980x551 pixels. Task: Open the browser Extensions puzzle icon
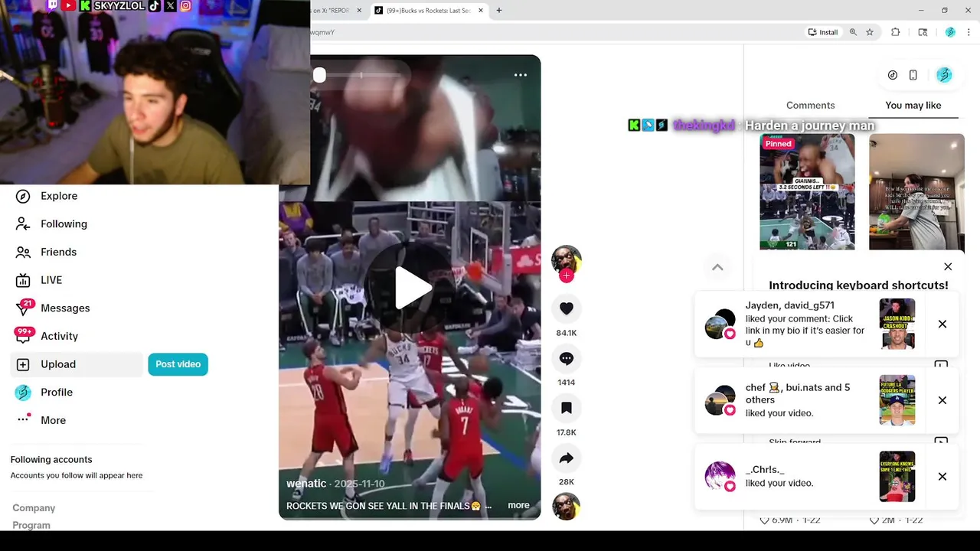896,32
